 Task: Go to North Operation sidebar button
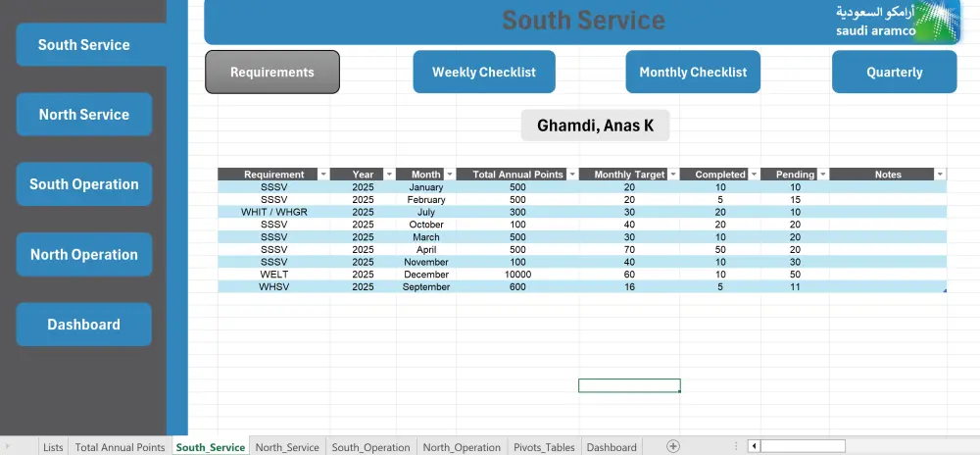click(x=83, y=254)
